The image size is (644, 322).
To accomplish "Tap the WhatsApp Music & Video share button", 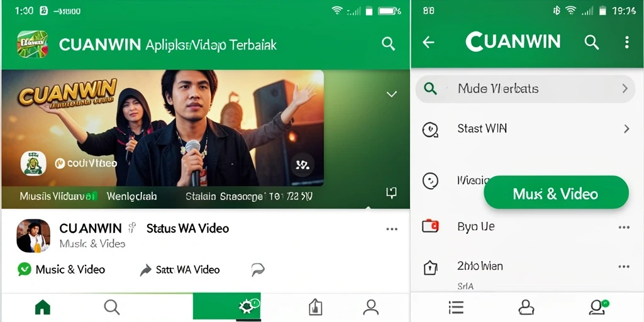I will [x=62, y=269].
